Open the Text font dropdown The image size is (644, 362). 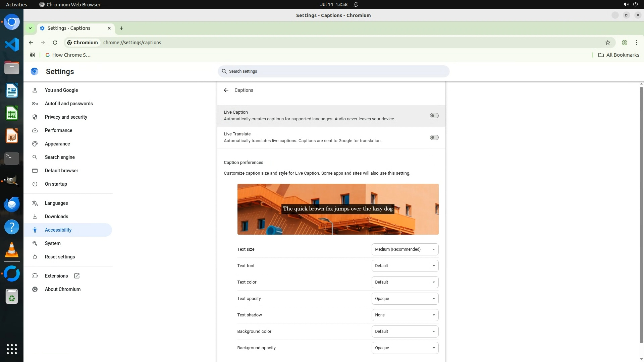tap(405, 266)
